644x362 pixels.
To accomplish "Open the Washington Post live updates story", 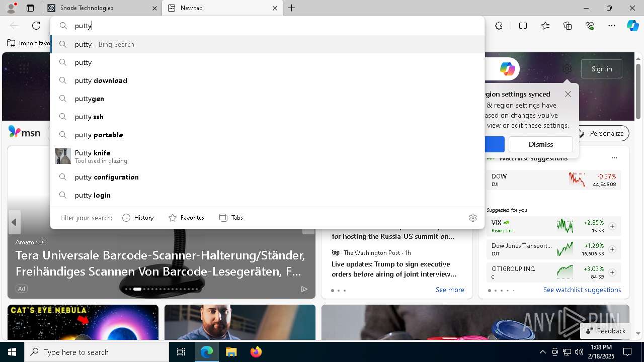I will (394, 269).
